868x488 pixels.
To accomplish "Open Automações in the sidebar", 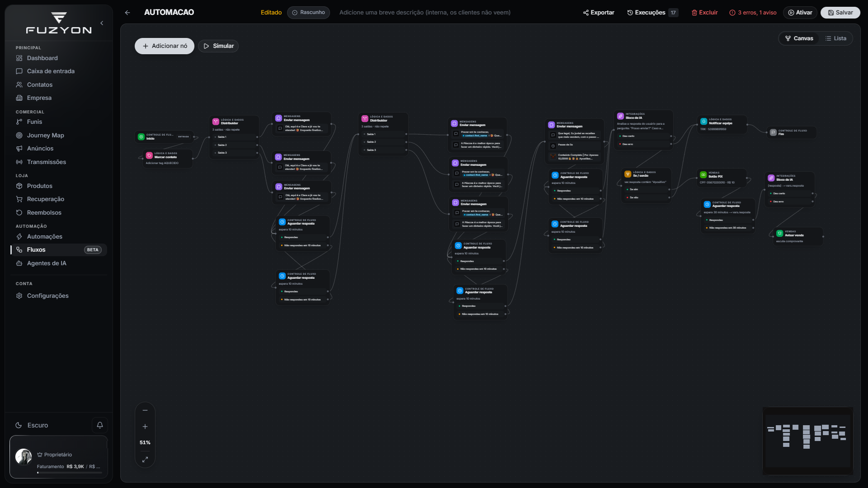I will (x=45, y=237).
